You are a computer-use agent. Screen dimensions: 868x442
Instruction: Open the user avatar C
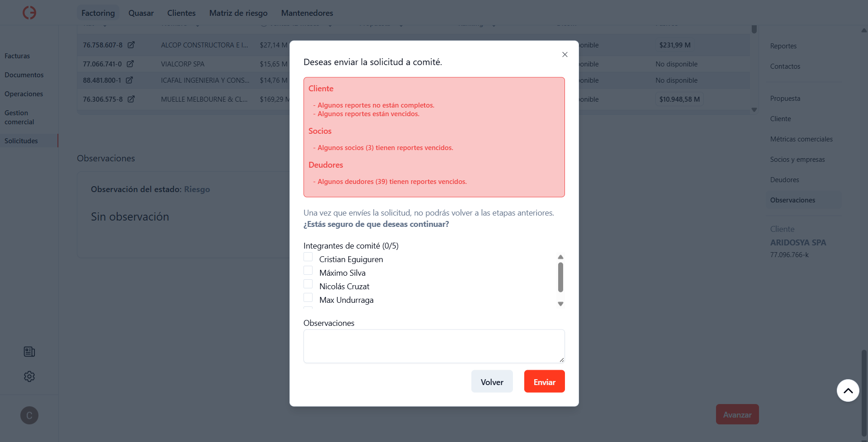coord(29,415)
